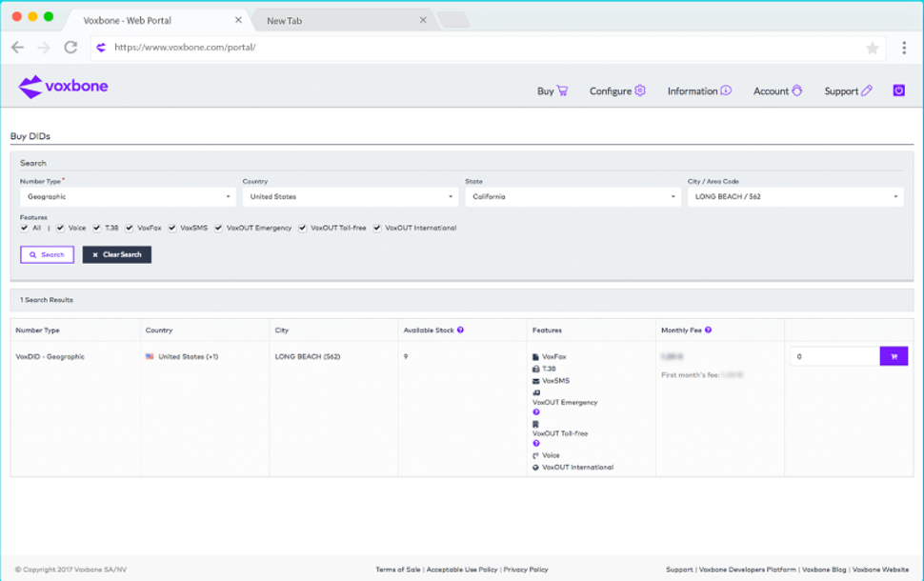Open the Number Type dropdown
Image resolution: width=924 pixels, height=581 pixels.
127,197
